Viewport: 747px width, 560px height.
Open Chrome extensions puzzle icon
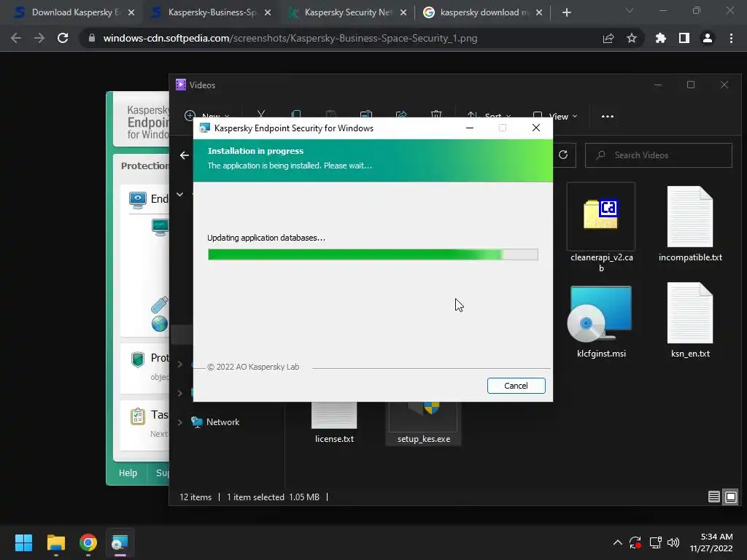pyautogui.click(x=661, y=38)
